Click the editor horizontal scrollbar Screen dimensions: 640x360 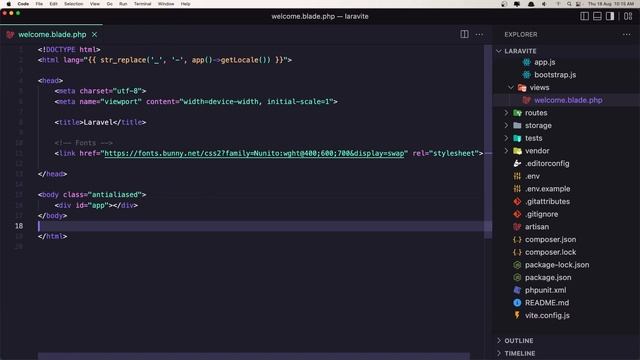pos(253,356)
